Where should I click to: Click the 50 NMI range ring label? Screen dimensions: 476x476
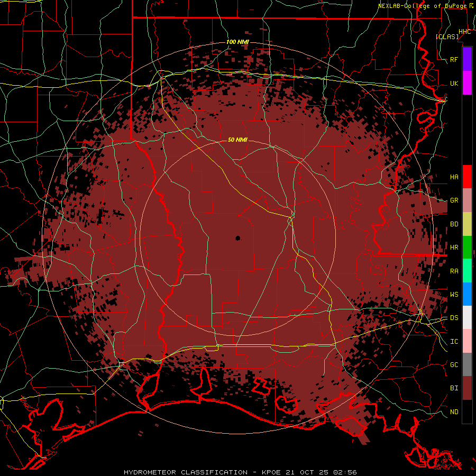237,140
